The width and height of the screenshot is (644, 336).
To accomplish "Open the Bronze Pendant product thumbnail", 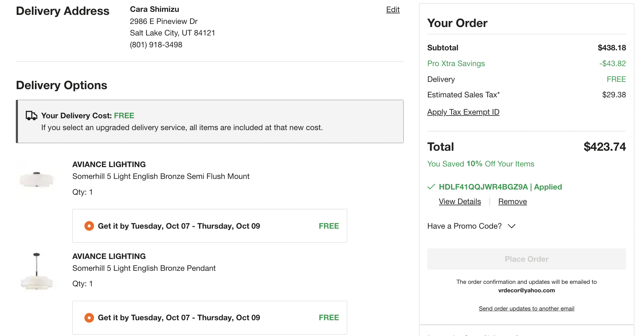I will tap(37, 271).
